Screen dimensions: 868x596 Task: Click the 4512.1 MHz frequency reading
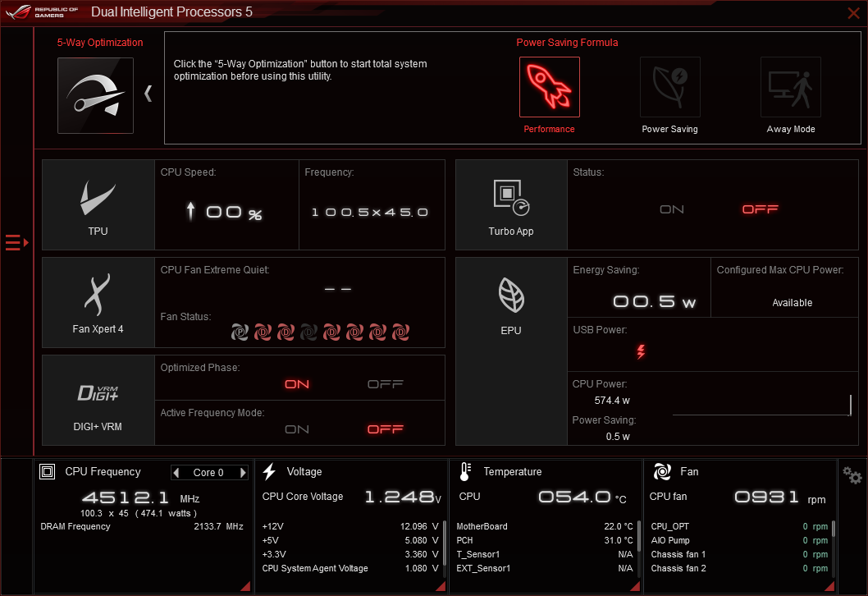click(x=140, y=497)
